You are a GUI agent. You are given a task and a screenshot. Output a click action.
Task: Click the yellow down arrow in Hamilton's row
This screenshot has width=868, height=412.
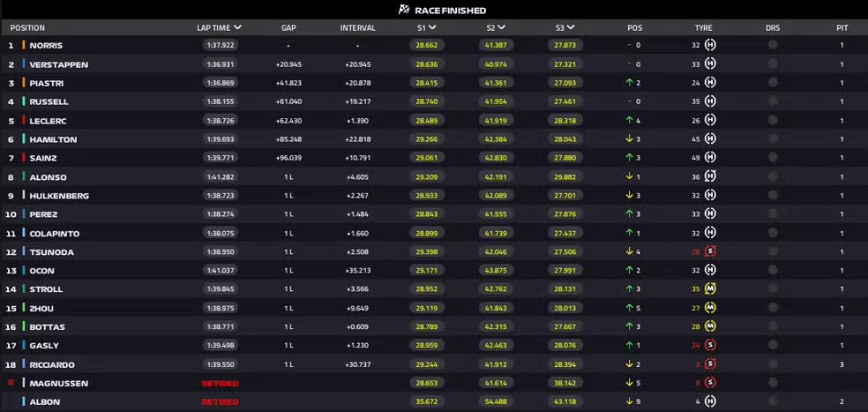pos(629,139)
